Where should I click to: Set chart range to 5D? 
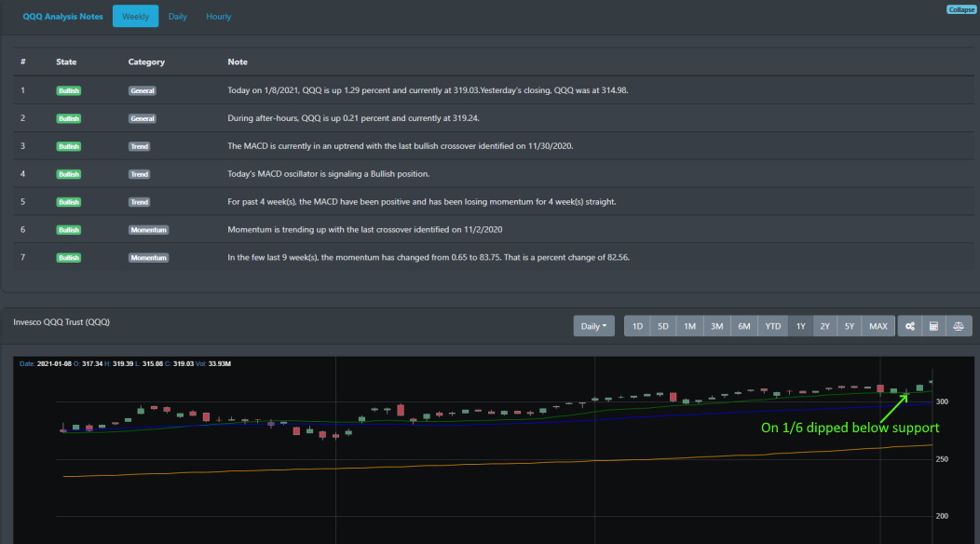pyautogui.click(x=663, y=326)
